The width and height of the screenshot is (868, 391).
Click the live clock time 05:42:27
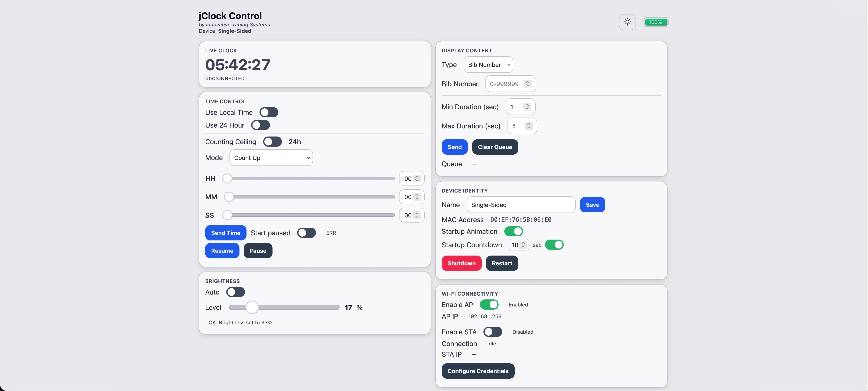click(238, 65)
